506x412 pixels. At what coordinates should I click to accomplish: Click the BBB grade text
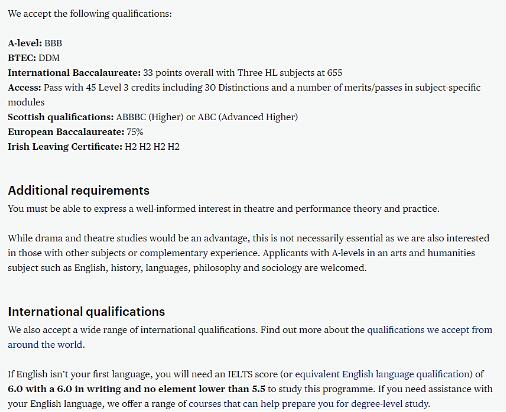click(x=53, y=43)
